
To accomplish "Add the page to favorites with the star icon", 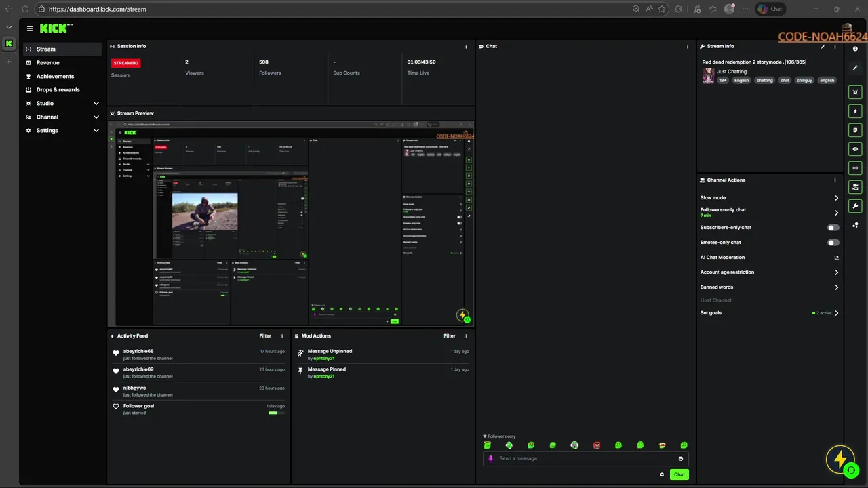I will [x=662, y=9].
